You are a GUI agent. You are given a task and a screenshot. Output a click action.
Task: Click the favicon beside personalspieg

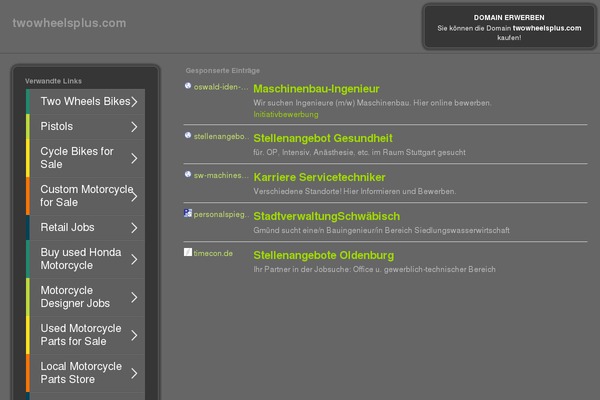click(188, 213)
